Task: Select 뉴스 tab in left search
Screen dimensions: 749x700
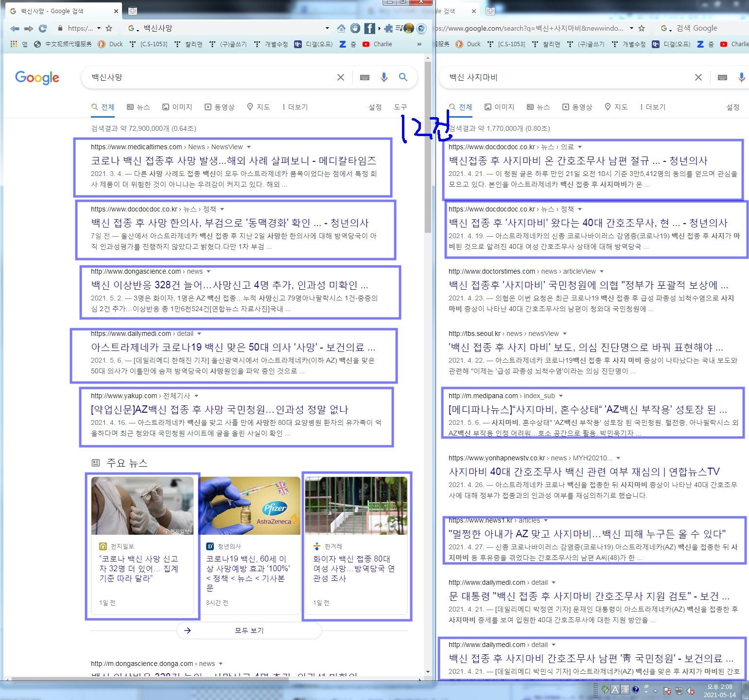Action: tap(139, 107)
